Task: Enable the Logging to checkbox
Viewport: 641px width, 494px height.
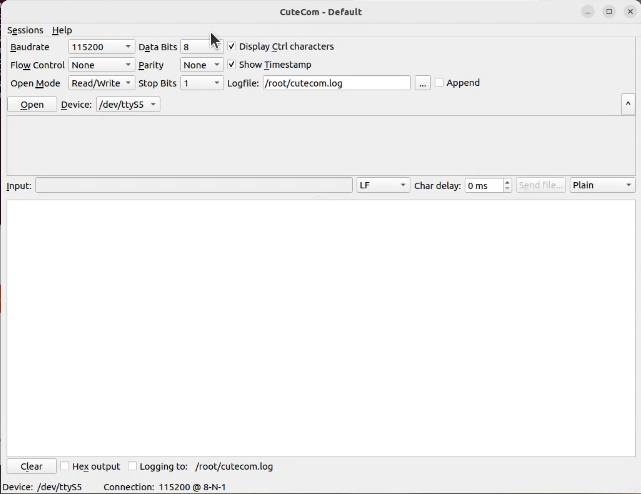Action: tap(133, 466)
